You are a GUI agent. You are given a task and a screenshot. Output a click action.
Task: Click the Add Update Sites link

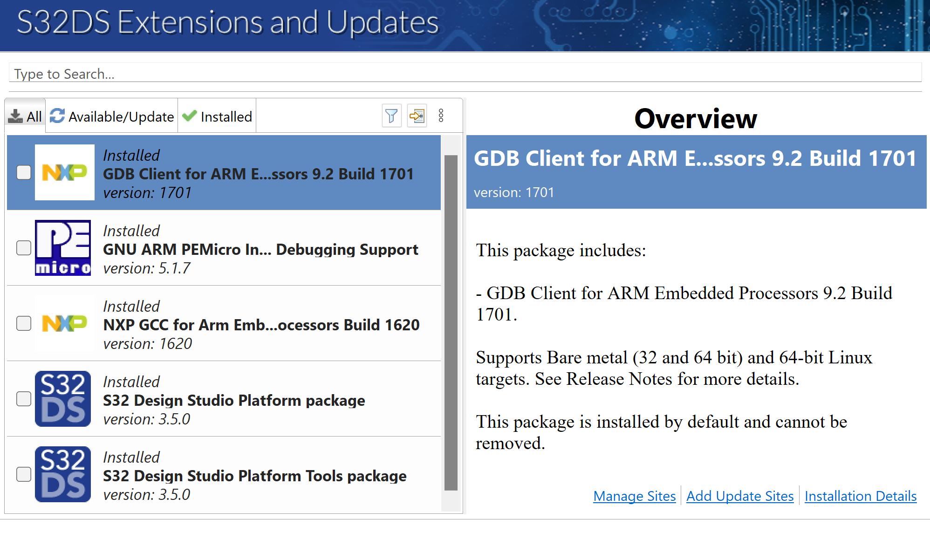click(x=740, y=496)
